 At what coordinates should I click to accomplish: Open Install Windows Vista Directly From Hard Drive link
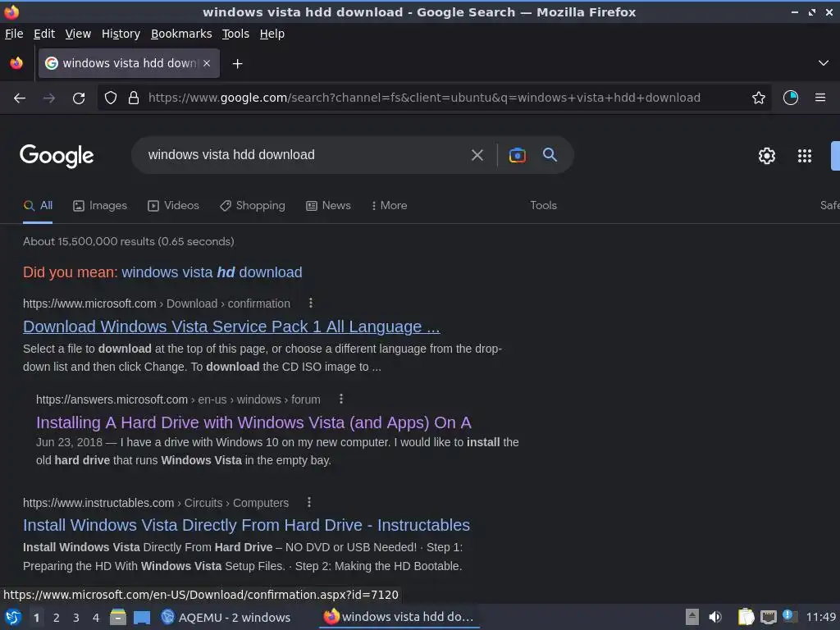[x=246, y=525]
